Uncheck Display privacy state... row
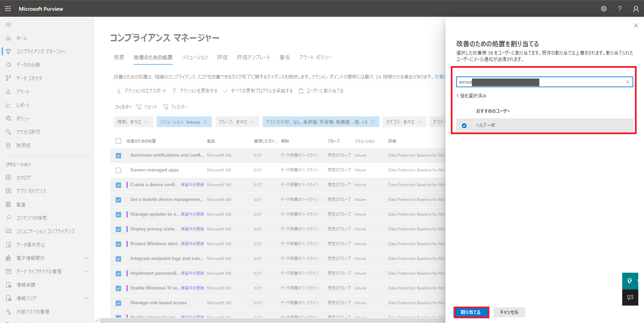 (118, 229)
